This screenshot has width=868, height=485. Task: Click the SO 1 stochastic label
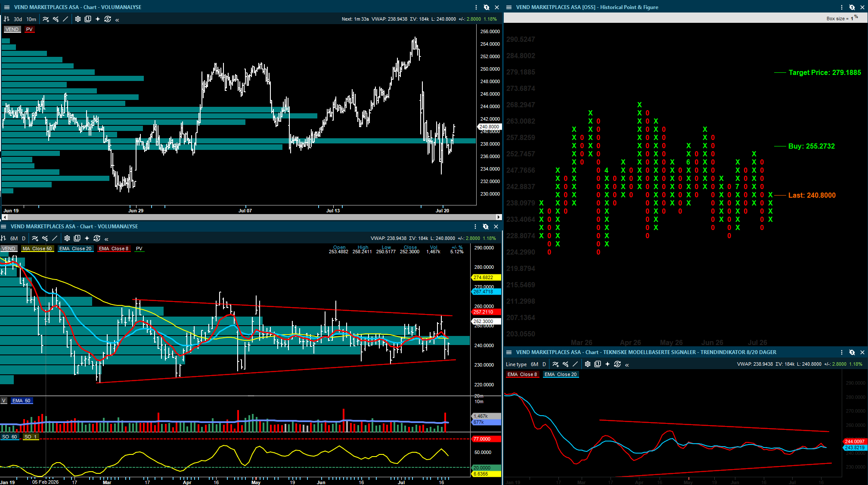click(31, 437)
